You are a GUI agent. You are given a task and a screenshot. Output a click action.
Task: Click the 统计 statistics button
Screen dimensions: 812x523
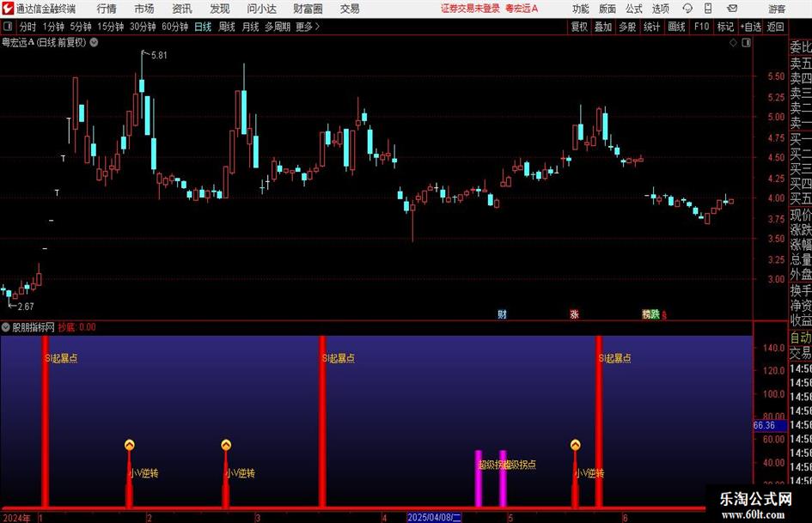point(651,27)
